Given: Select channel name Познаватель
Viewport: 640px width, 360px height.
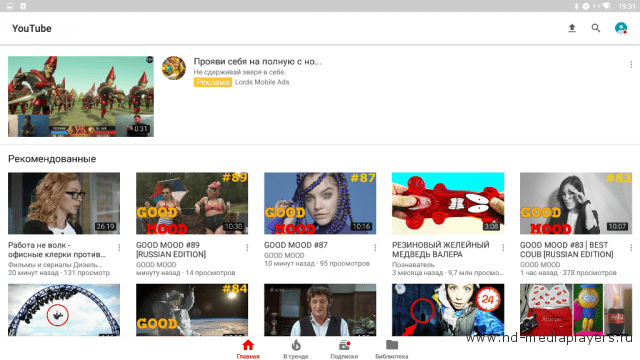Looking at the screenshot, I should tap(413, 264).
